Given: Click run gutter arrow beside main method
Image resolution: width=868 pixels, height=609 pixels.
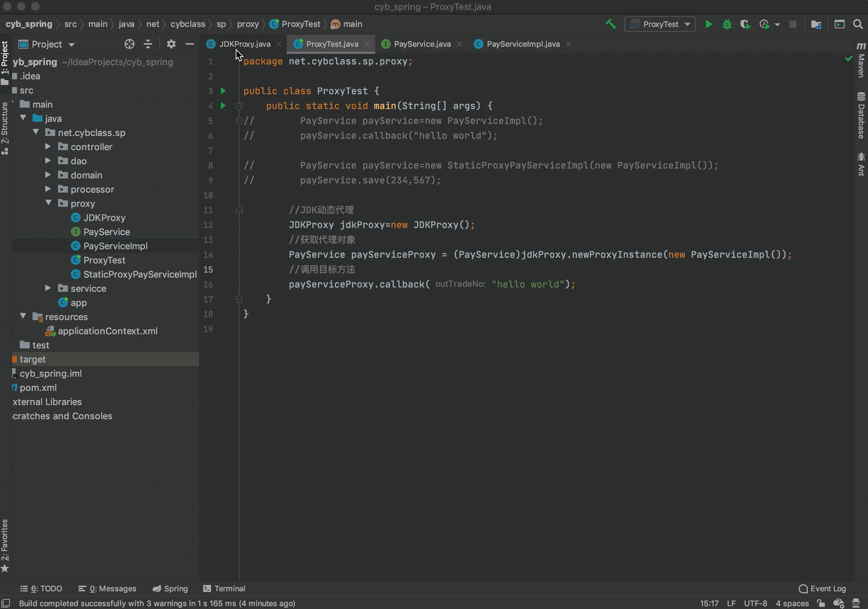Looking at the screenshot, I should pos(223,106).
